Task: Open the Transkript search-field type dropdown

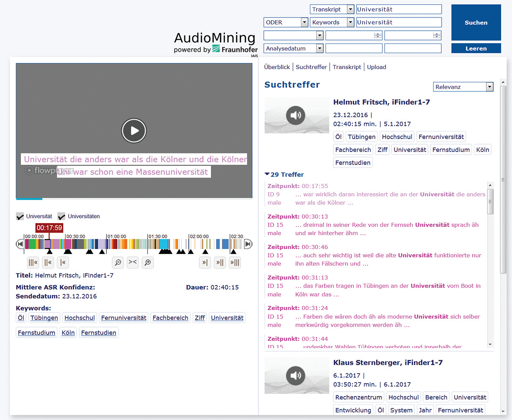Action: pos(350,9)
